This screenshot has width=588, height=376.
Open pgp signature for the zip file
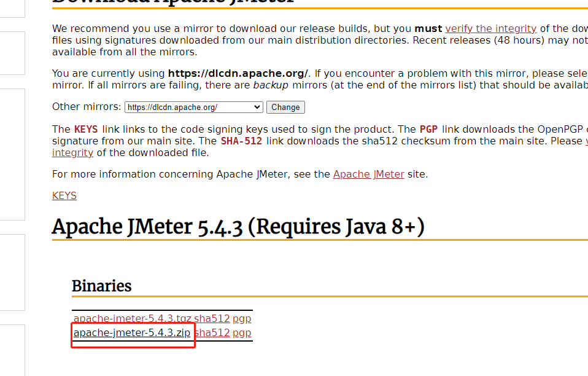(x=242, y=333)
